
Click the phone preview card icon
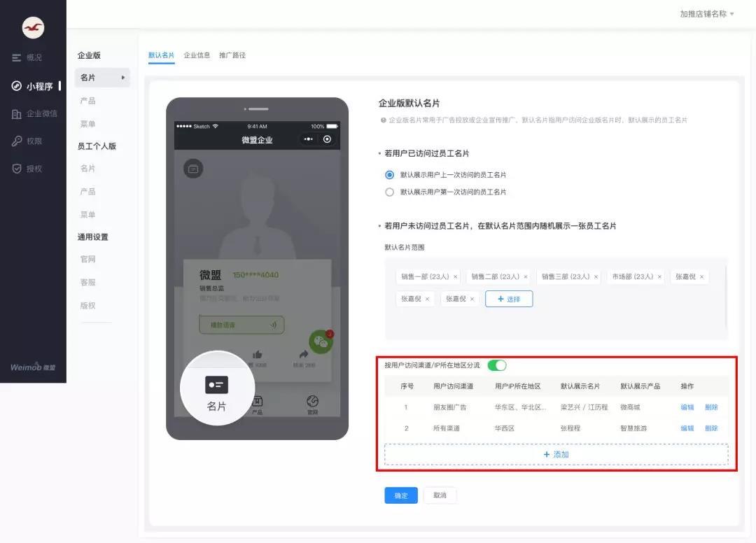click(x=193, y=169)
